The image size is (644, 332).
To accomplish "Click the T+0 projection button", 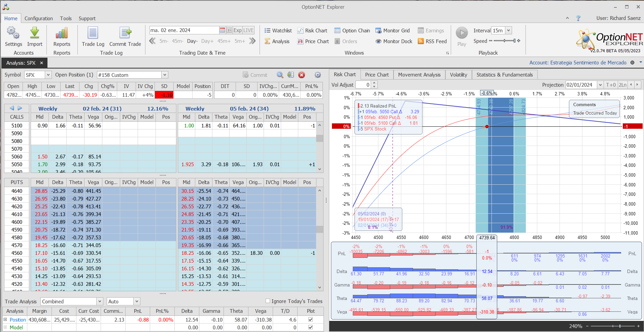I will tap(611, 85).
